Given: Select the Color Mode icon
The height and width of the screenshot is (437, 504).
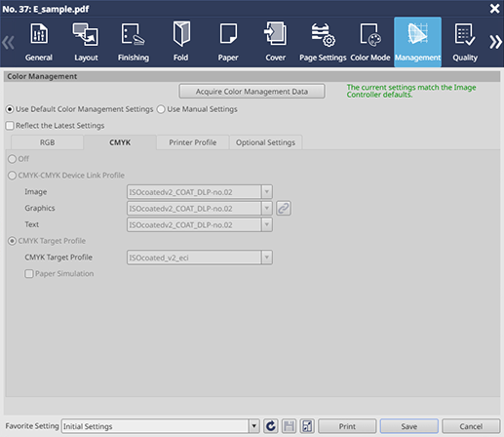Looking at the screenshot, I should [x=370, y=42].
